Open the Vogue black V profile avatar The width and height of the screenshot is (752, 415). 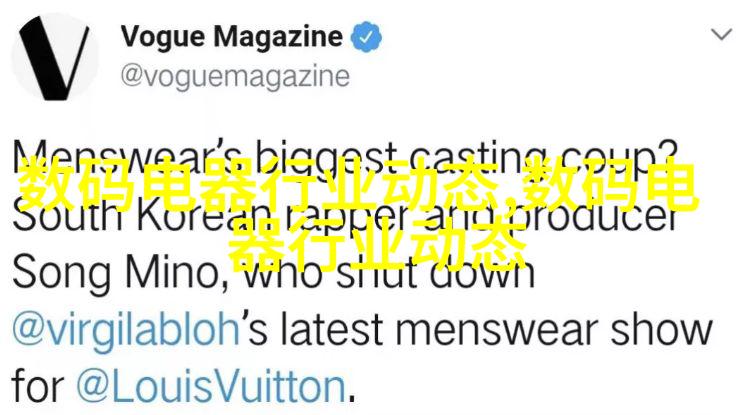click(x=55, y=57)
